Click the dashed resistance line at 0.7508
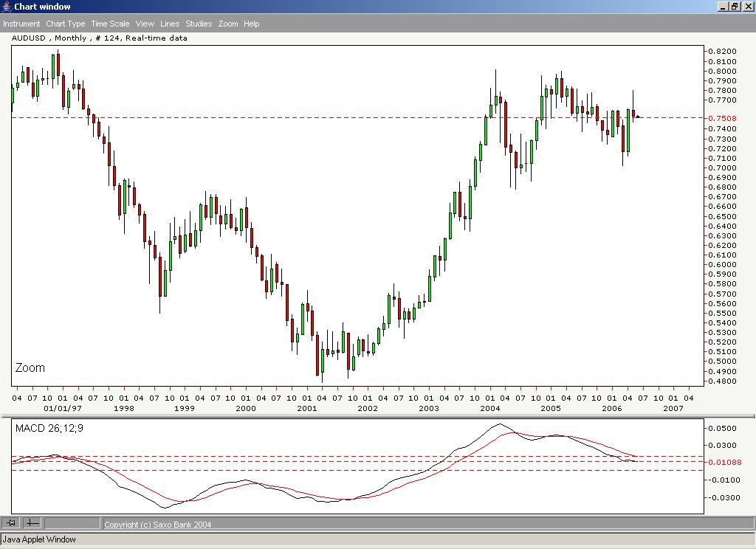The height and width of the screenshot is (549, 756). pyautogui.click(x=295, y=116)
